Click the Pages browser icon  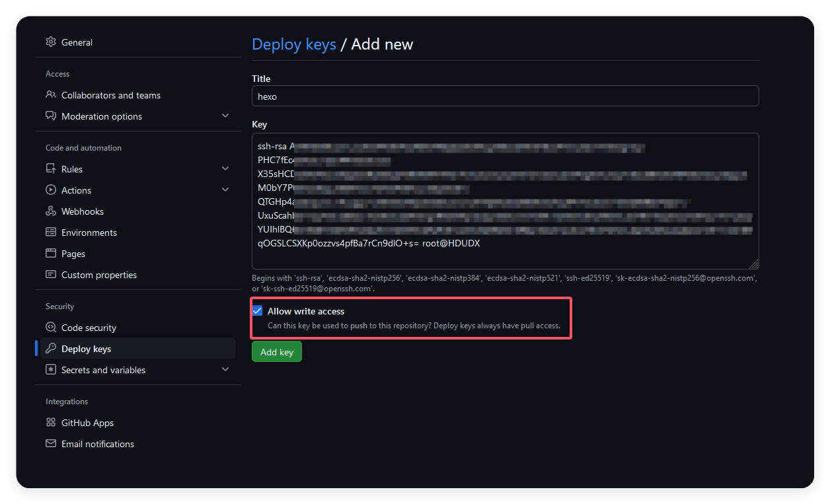tap(51, 254)
